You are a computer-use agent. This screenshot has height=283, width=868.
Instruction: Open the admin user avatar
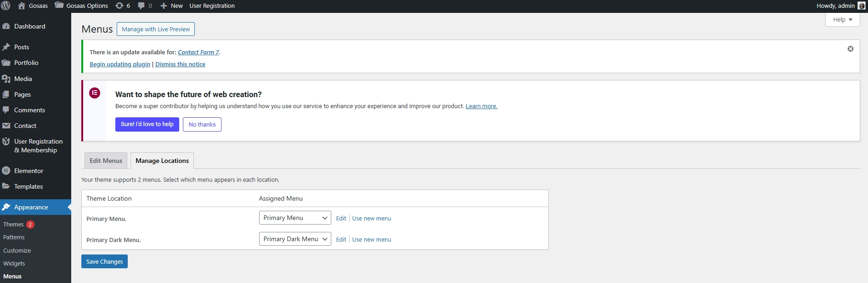tap(861, 6)
